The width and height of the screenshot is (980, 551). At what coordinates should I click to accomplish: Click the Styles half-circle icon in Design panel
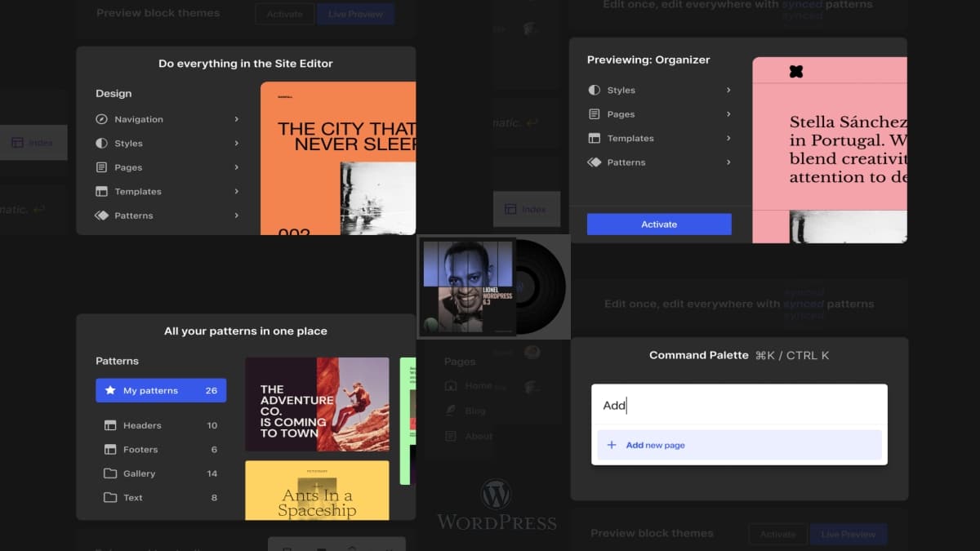coord(101,143)
